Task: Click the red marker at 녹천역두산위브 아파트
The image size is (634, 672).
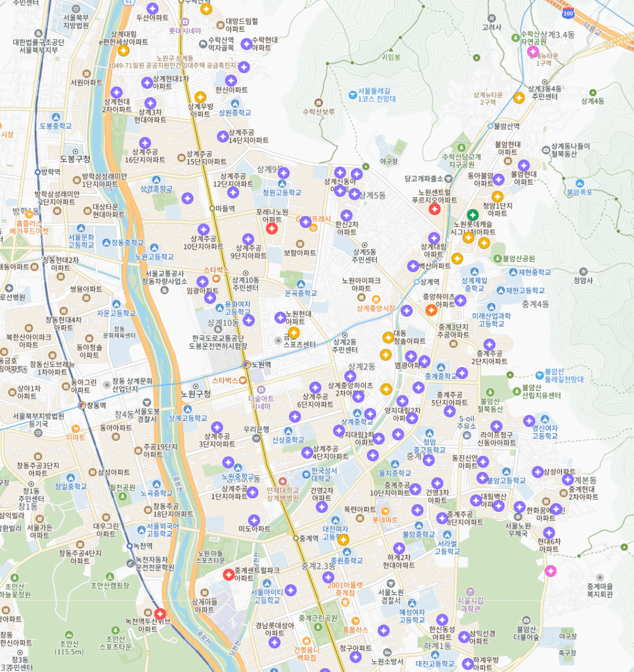Action: (x=160, y=614)
